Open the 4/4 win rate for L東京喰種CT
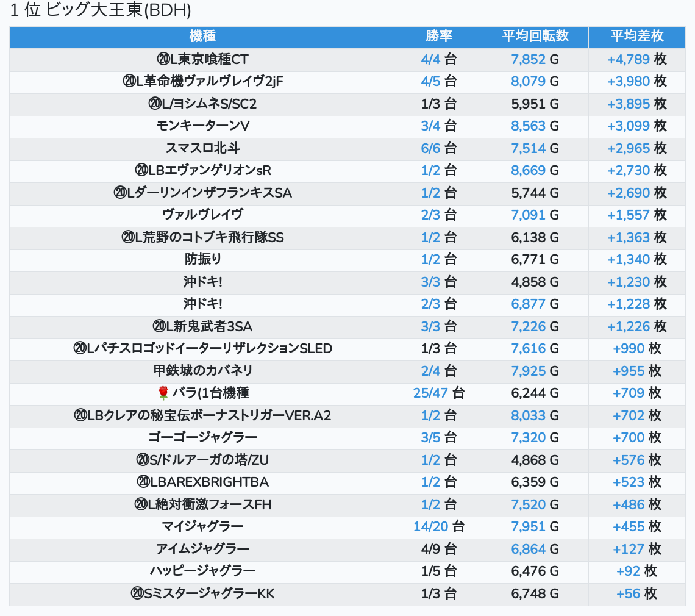This screenshot has width=695, height=616. coord(430,59)
